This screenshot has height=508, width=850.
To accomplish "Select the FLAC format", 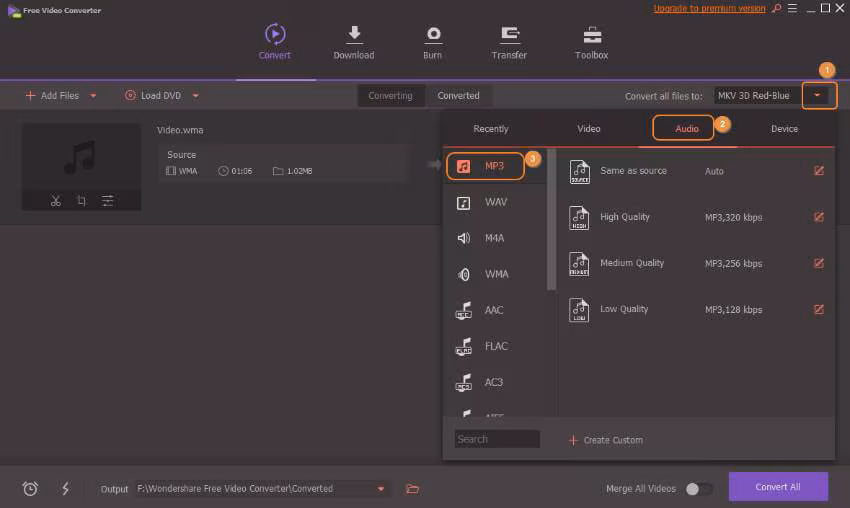I will click(495, 346).
